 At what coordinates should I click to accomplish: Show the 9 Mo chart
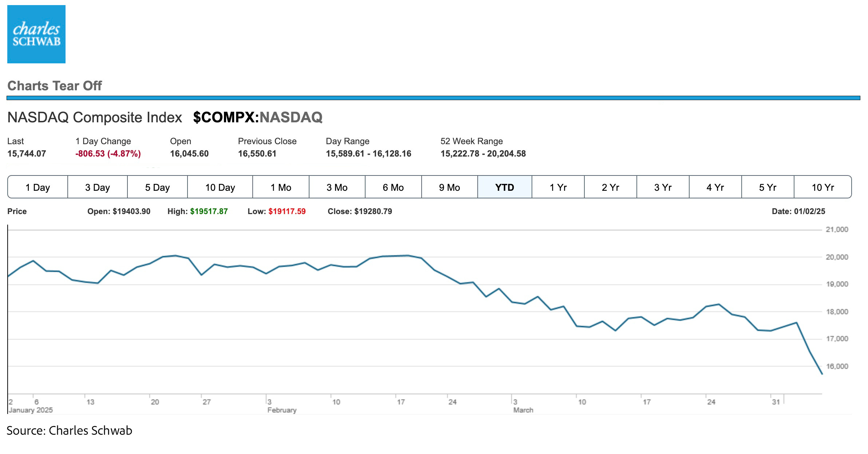point(450,187)
